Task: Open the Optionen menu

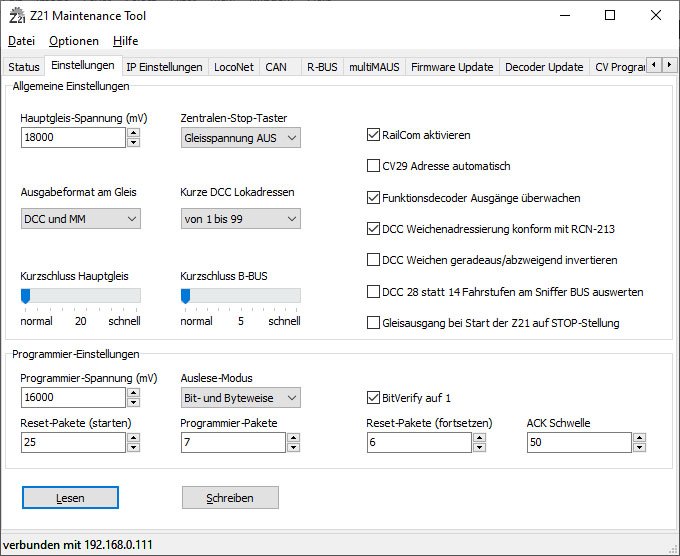Action: click(74, 41)
